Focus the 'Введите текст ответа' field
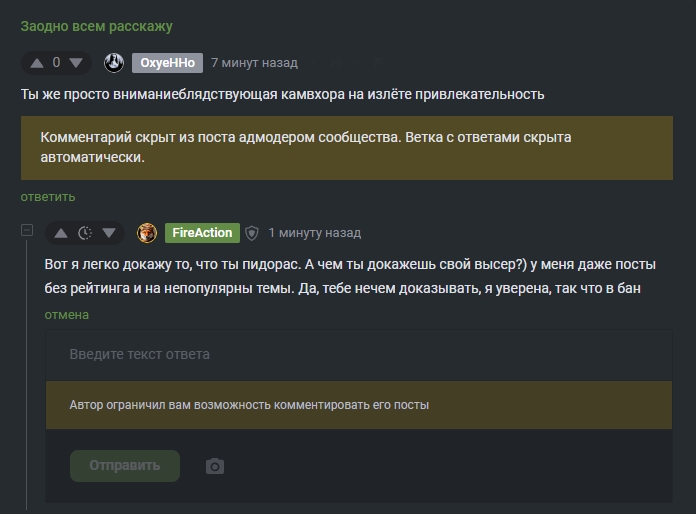Screen dimensions: 696x514 pyautogui.click(x=359, y=355)
